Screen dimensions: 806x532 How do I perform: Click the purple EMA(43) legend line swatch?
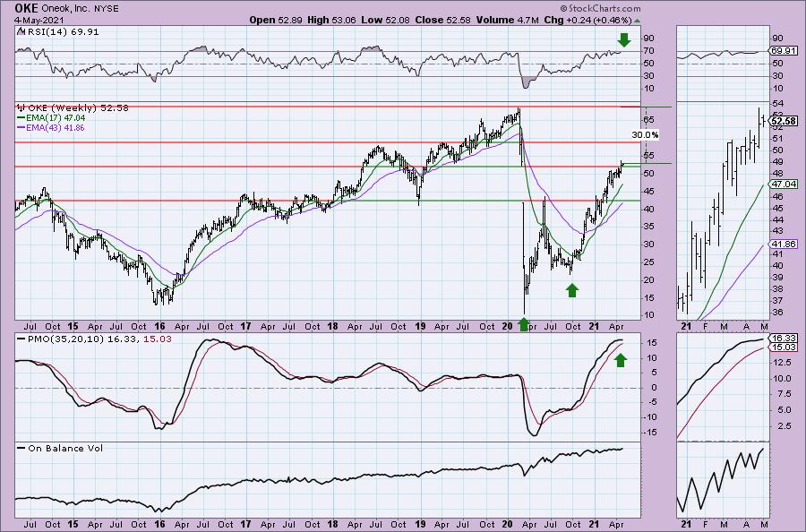pos(21,127)
